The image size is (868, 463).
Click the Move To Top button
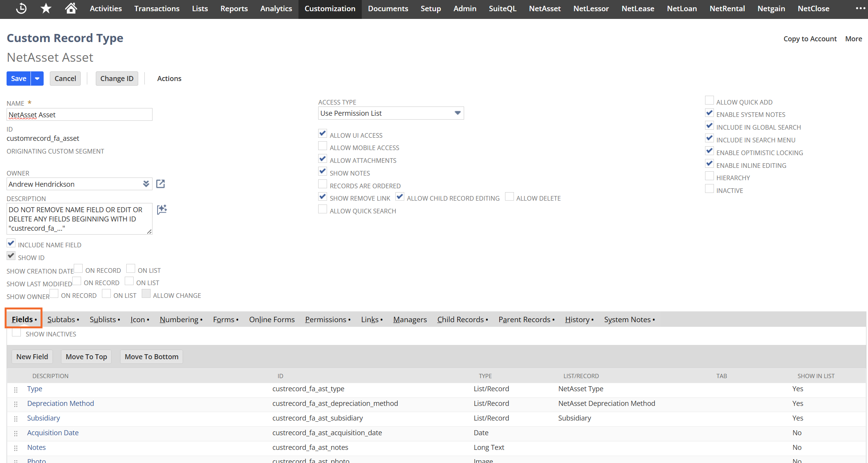[x=86, y=357]
